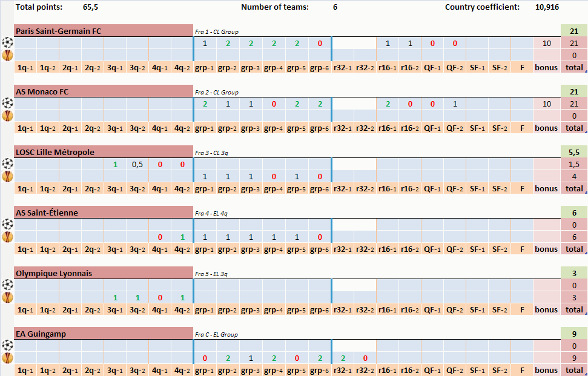Click the Europa League icon for Paris Saint-Germain
Screen dimensions: 588x376
[x=7, y=55]
